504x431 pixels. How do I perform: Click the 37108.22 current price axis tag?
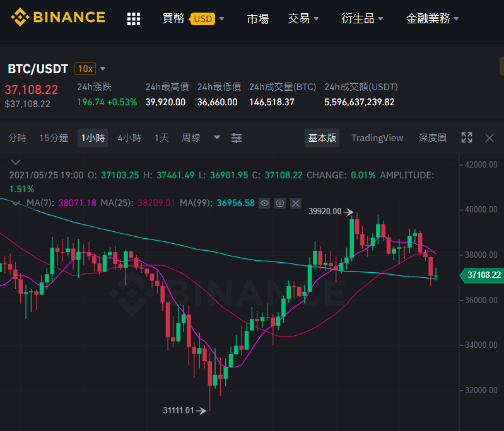tap(482, 275)
